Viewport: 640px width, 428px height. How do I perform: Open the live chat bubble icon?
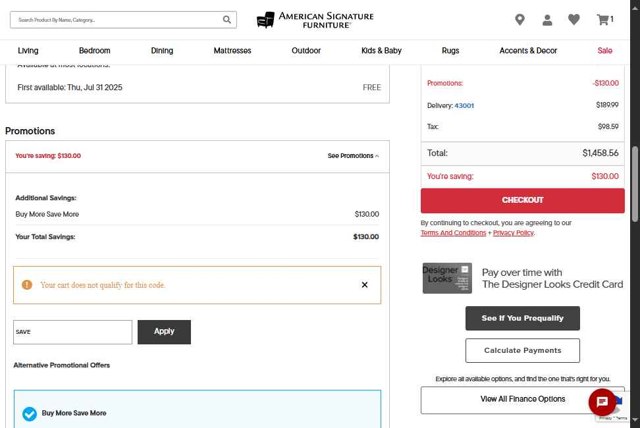[602, 402]
